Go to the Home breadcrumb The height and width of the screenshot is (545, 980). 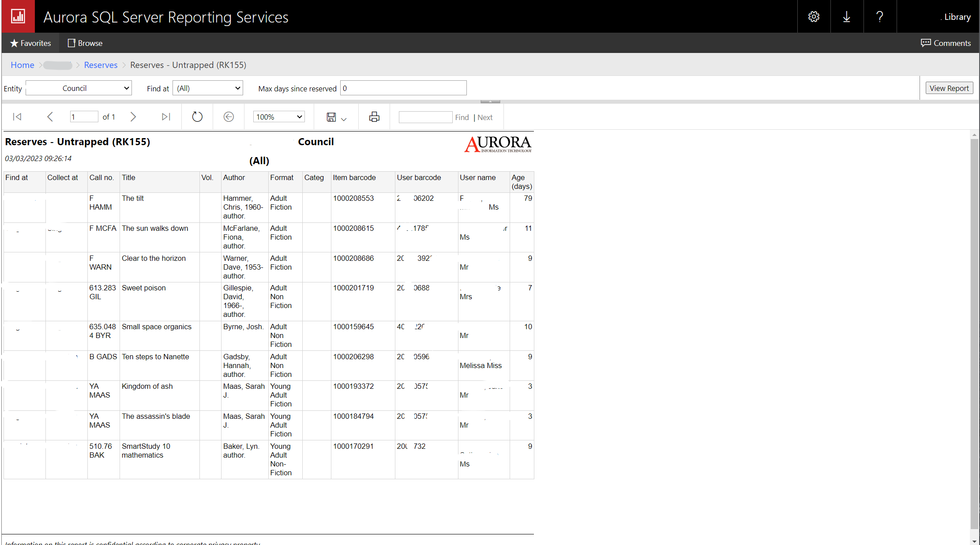(23, 65)
